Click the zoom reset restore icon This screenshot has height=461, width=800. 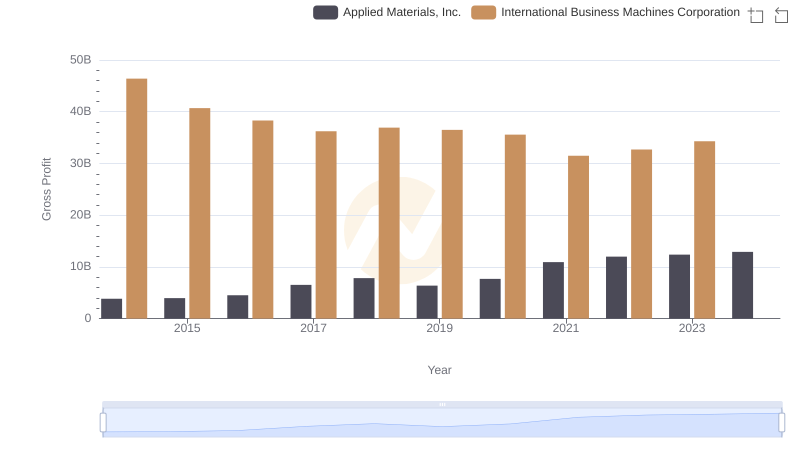781,15
